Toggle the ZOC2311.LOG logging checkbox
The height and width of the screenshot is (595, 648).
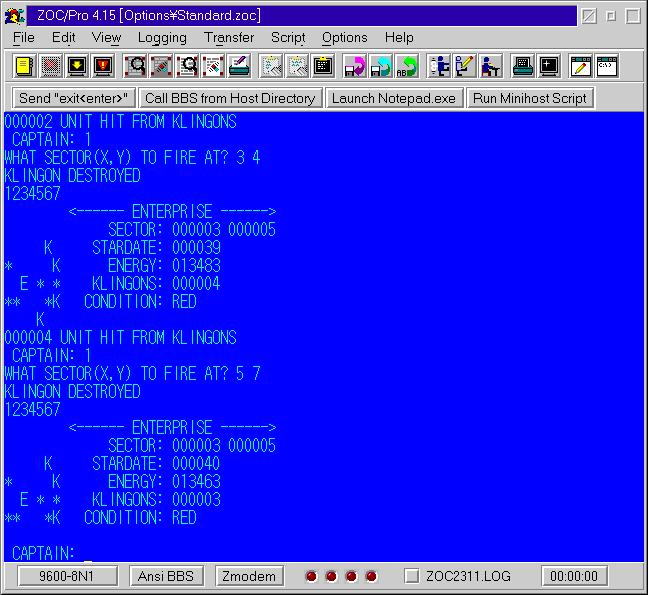coord(411,576)
